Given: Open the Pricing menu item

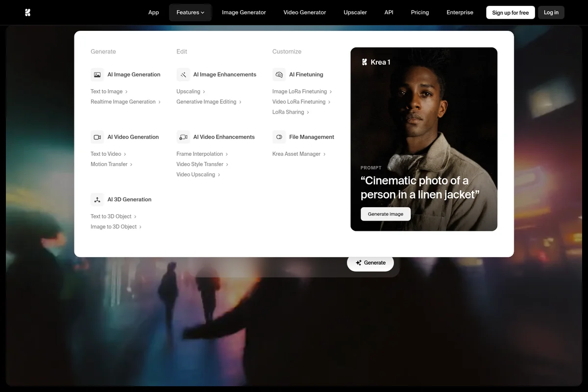Looking at the screenshot, I should pos(419,12).
